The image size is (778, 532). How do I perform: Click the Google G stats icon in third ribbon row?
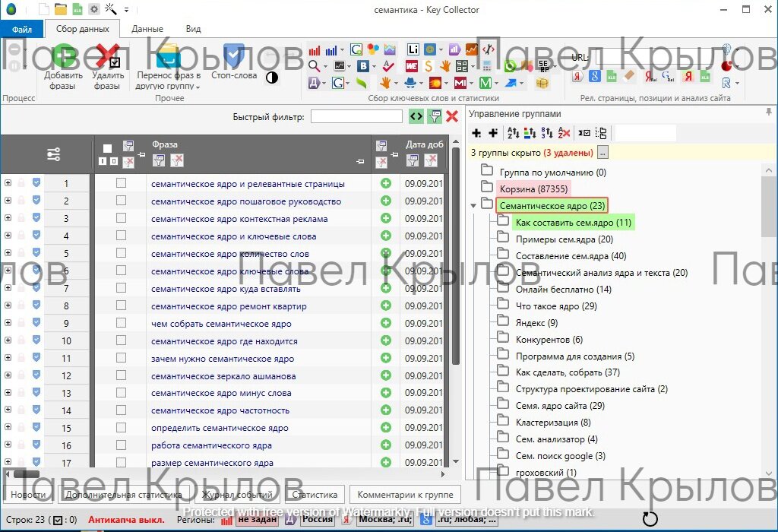click(338, 82)
